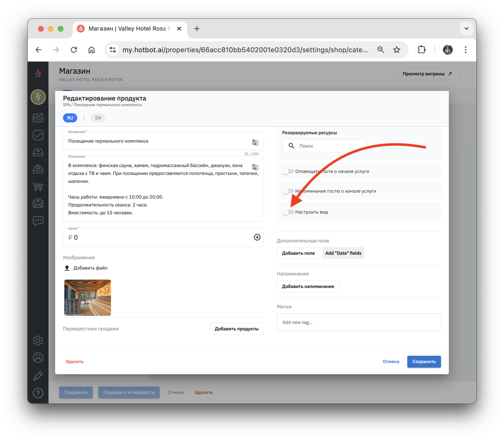504x440 pixels.
Task: Enable the 'Настроить вид' switch
Action: coord(288,212)
